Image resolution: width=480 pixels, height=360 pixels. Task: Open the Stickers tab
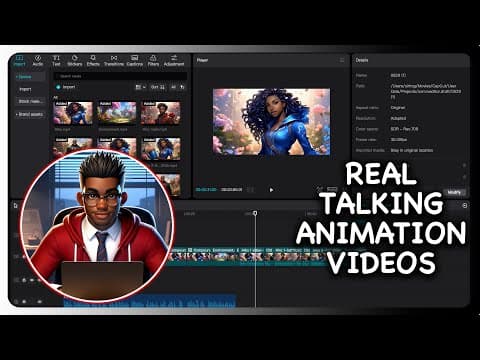(x=75, y=61)
